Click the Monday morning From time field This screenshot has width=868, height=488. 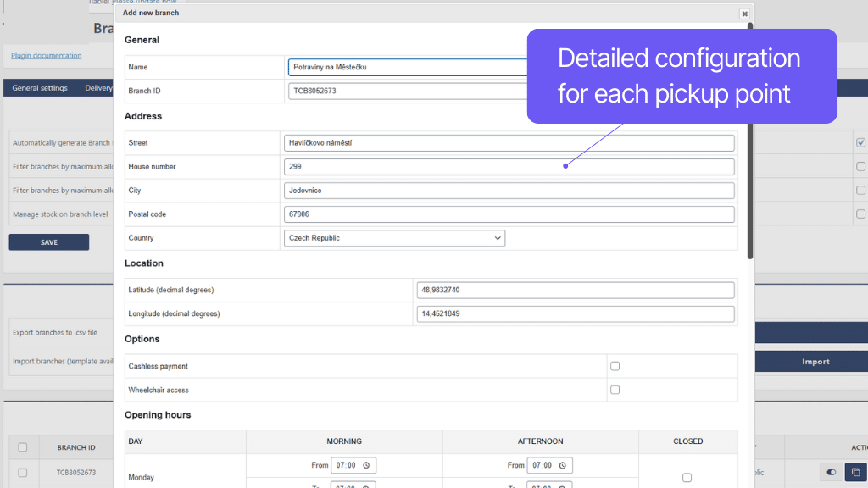[353, 465]
